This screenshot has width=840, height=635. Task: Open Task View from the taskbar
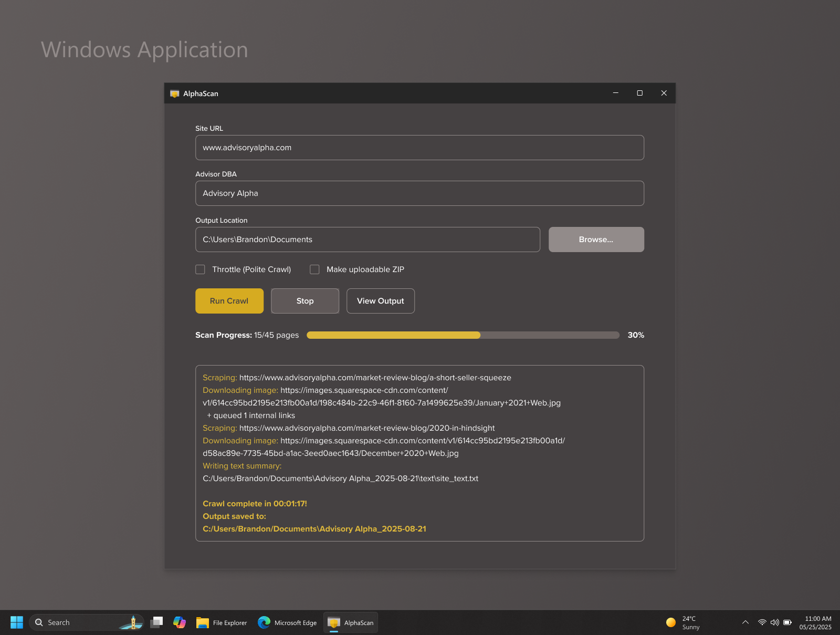click(156, 622)
